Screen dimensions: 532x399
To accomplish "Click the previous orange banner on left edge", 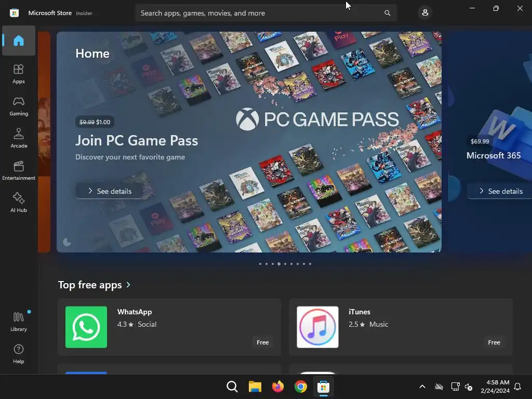I will pos(44,142).
